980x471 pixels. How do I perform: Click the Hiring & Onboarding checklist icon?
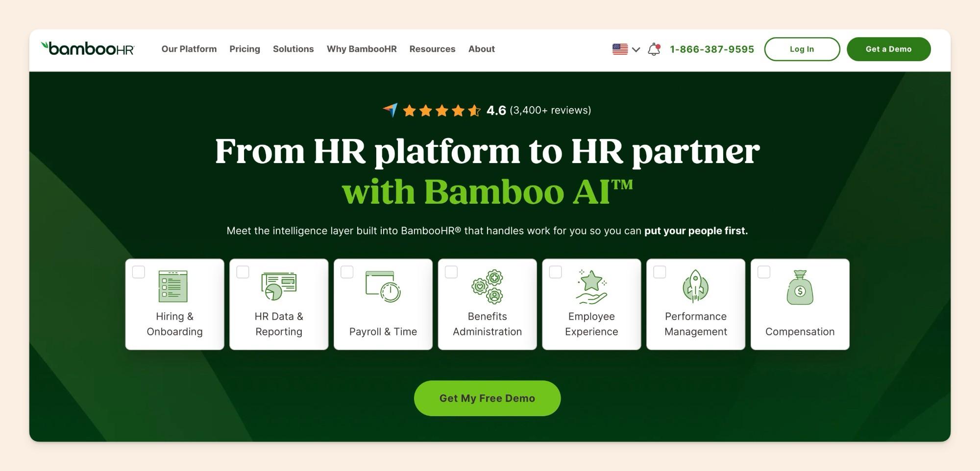coord(173,286)
